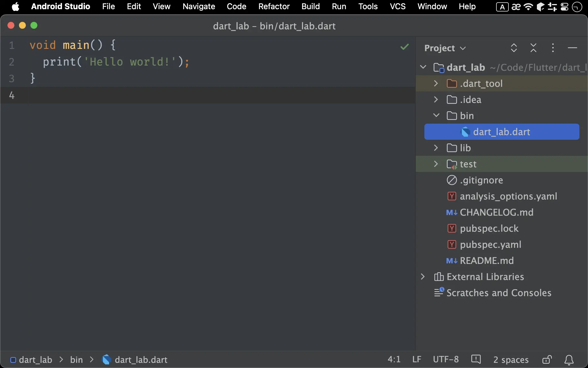The image size is (588, 368).
Task: Open the 2 spaces indent selector
Action: point(511,360)
